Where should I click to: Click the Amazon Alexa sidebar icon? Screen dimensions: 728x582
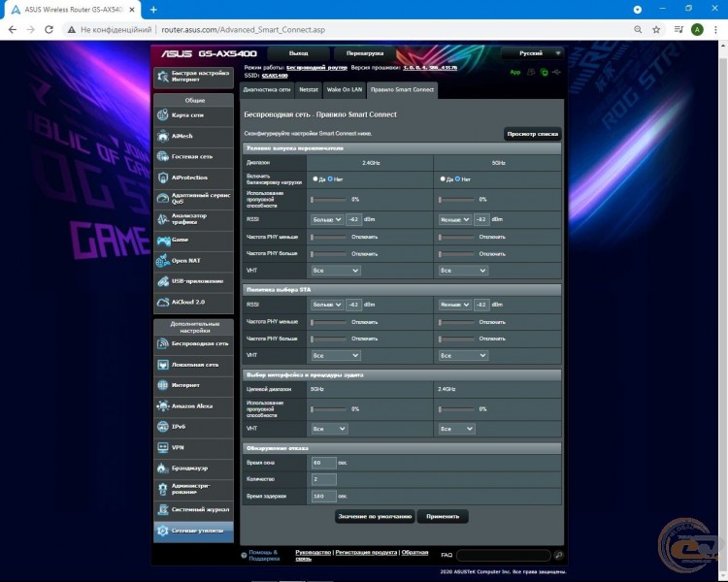[x=162, y=406]
